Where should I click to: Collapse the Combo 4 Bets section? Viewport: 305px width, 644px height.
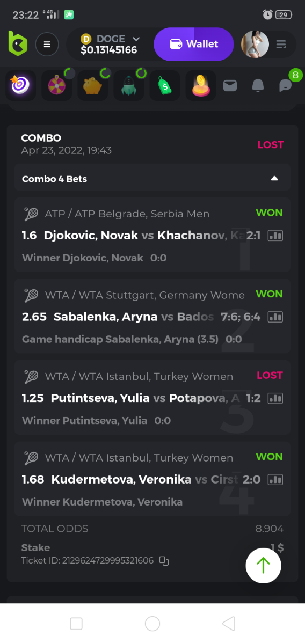tap(274, 179)
